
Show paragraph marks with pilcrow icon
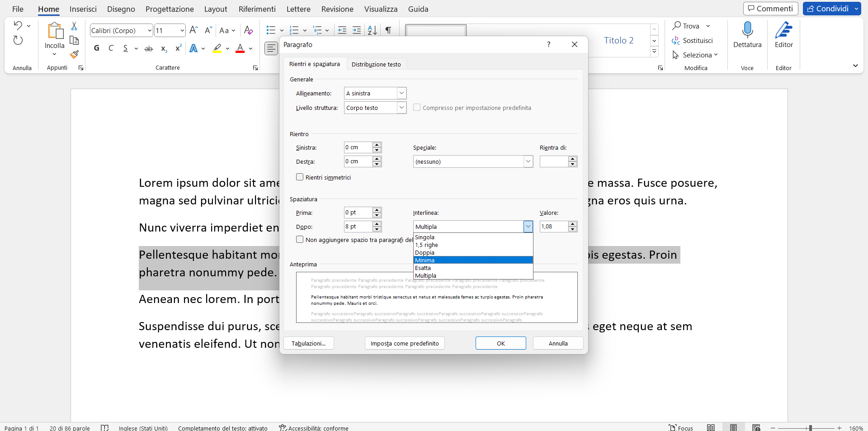[388, 30]
